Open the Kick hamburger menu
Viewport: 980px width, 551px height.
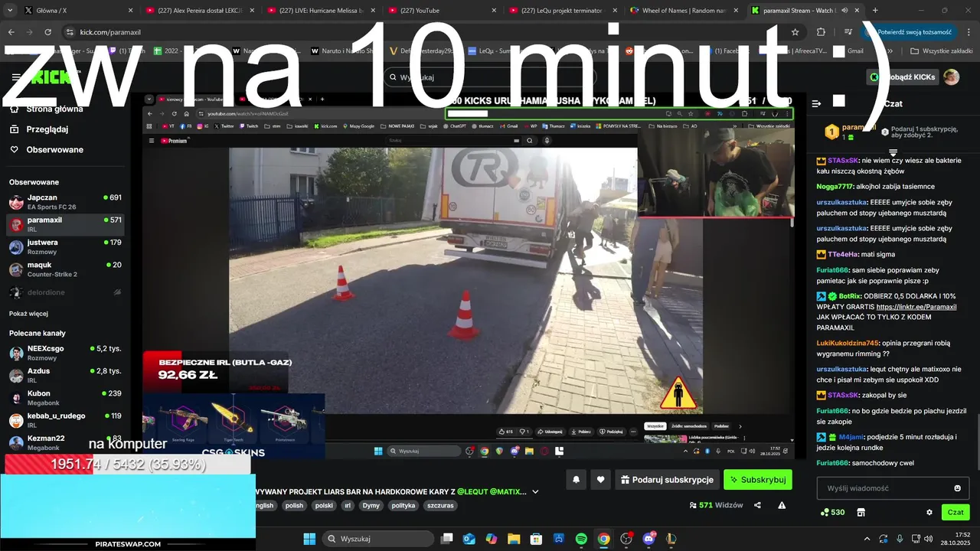[x=16, y=77]
